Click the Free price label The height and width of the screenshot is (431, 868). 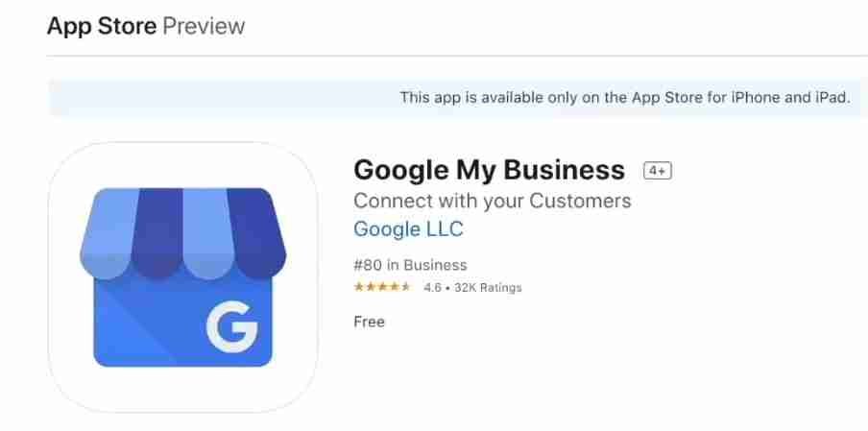pyautogui.click(x=370, y=322)
